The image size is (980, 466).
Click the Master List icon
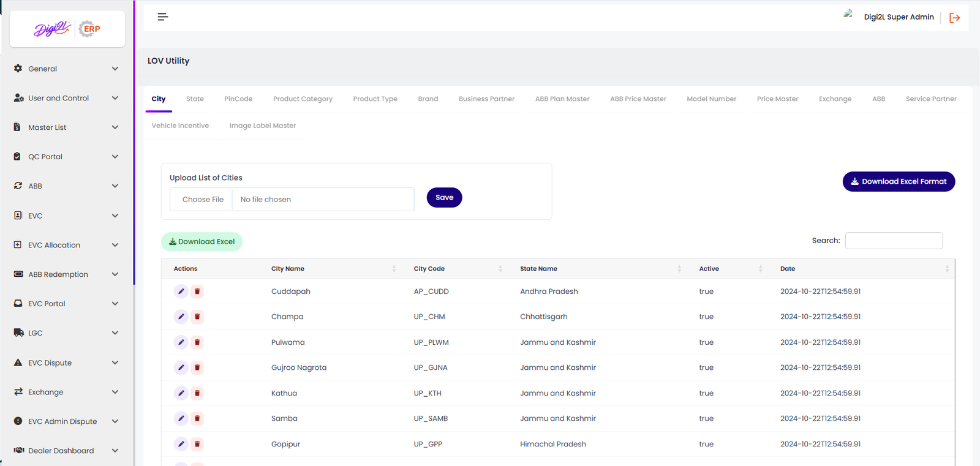tap(17, 127)
